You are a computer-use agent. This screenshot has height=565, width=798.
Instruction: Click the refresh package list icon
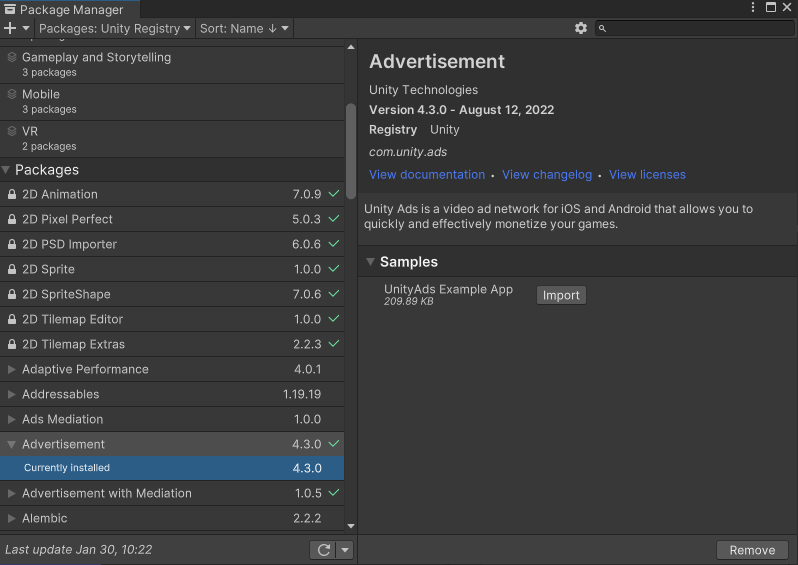click(x=324, y=550)
